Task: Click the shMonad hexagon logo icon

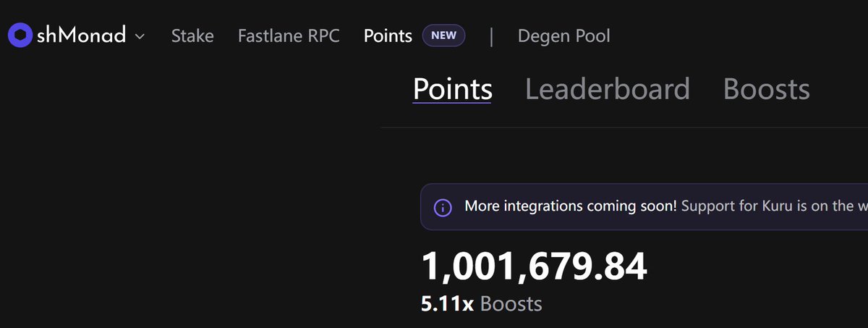Action: [20, 35]
